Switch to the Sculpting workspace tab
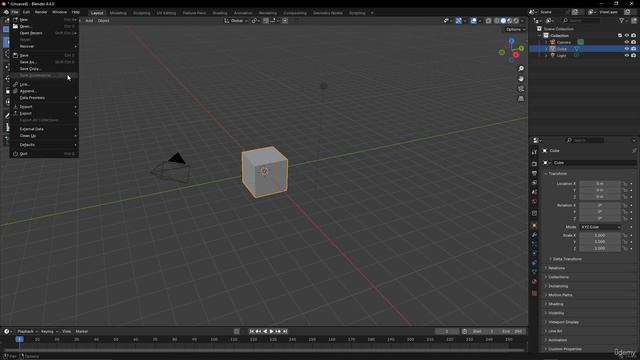Image resolution: width=640 pixels, height=360 pixels. [x=142, y=13]
